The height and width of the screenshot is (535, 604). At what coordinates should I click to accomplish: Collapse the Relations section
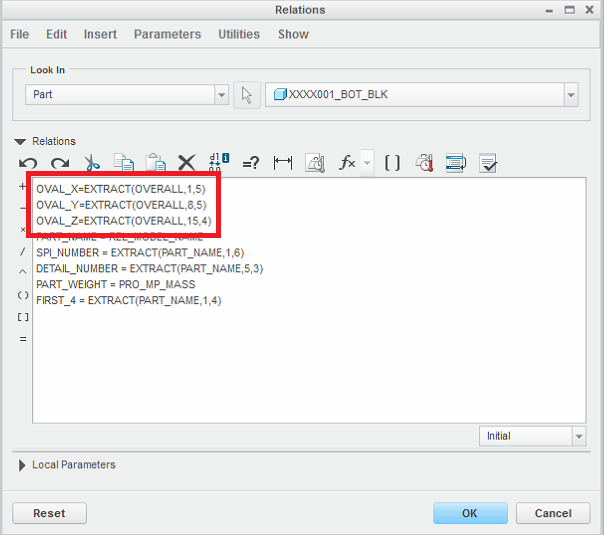pyautogui.click(x=20, y=142)
